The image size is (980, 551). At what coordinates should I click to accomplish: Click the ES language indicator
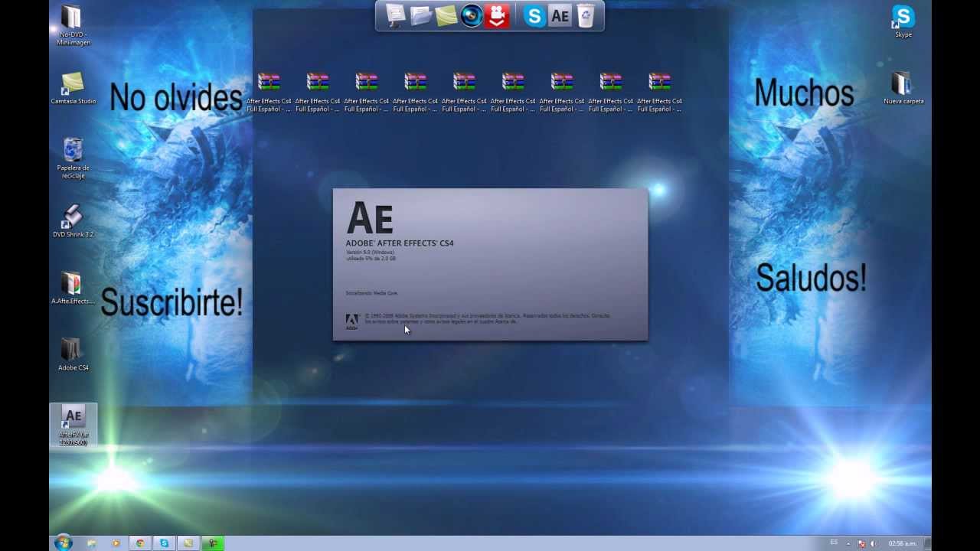pyautogui.click(x=834, y=543)
